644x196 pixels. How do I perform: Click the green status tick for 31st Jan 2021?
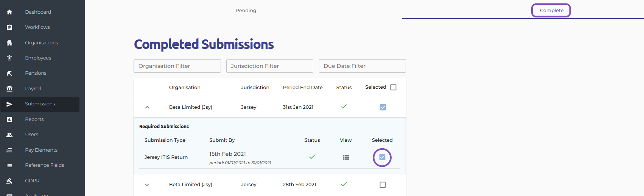pyautogui.click(x=344, y=107)
